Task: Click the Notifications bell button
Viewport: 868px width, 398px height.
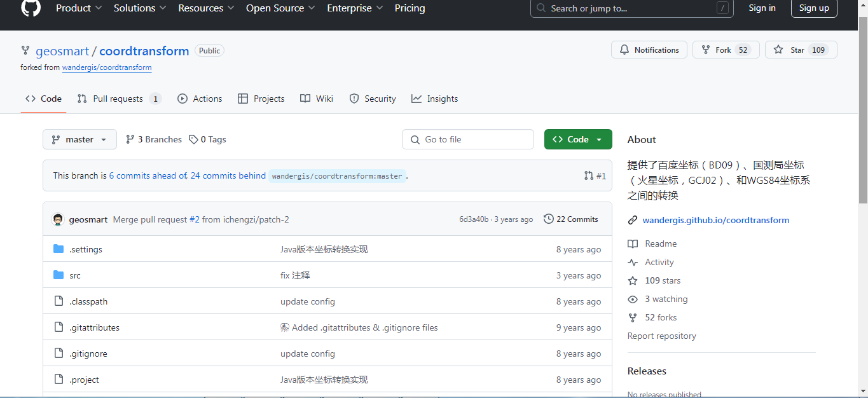Action: [x=649, y=50]
